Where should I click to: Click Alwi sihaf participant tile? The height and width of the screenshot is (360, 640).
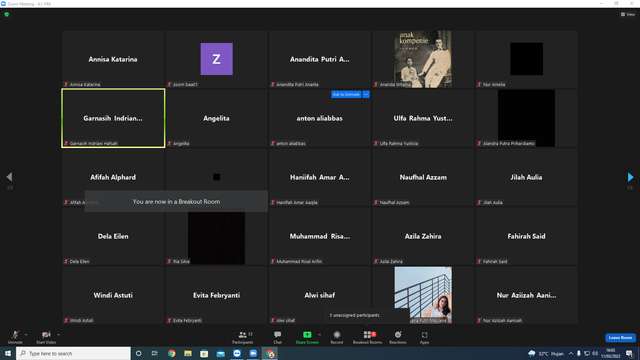[320, 295]
